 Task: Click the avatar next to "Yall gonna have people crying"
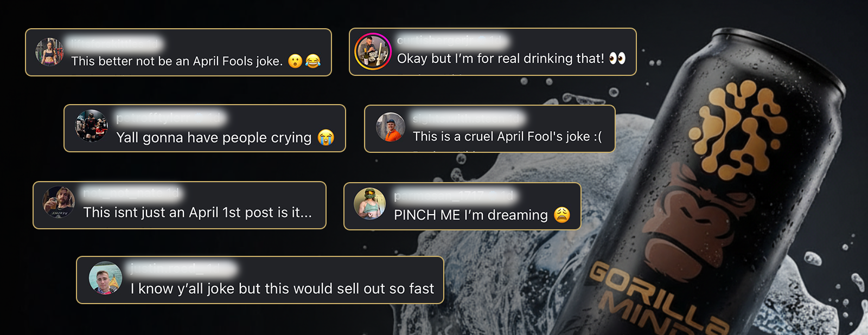[x=91, y=126]
